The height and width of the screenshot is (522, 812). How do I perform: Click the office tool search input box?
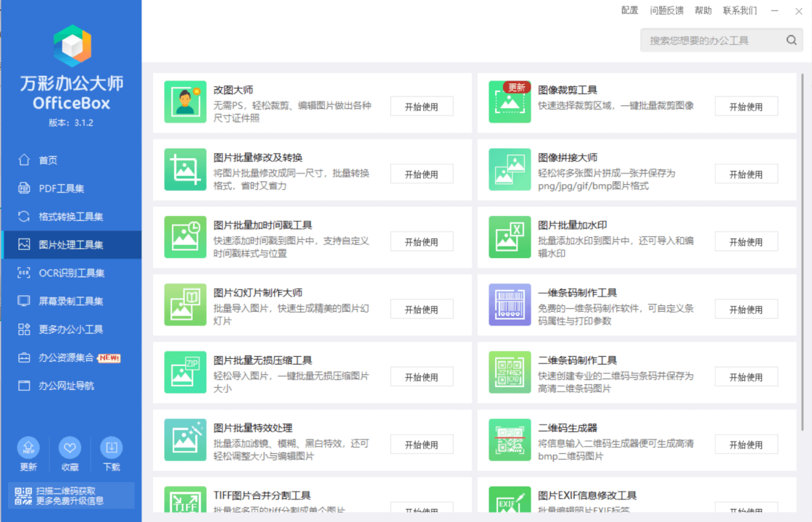click(710, 40)
